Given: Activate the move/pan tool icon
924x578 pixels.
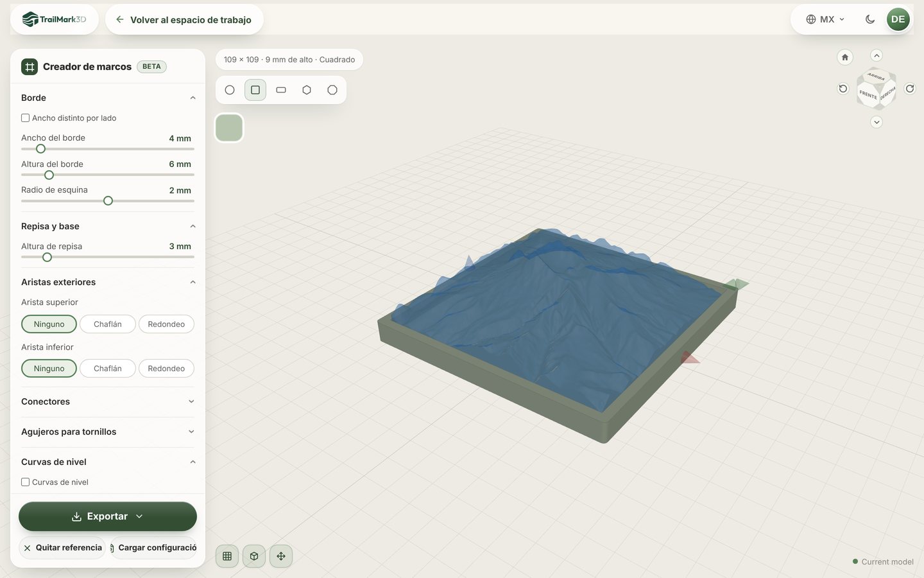Looking at the screenshot, I should 281,556.
